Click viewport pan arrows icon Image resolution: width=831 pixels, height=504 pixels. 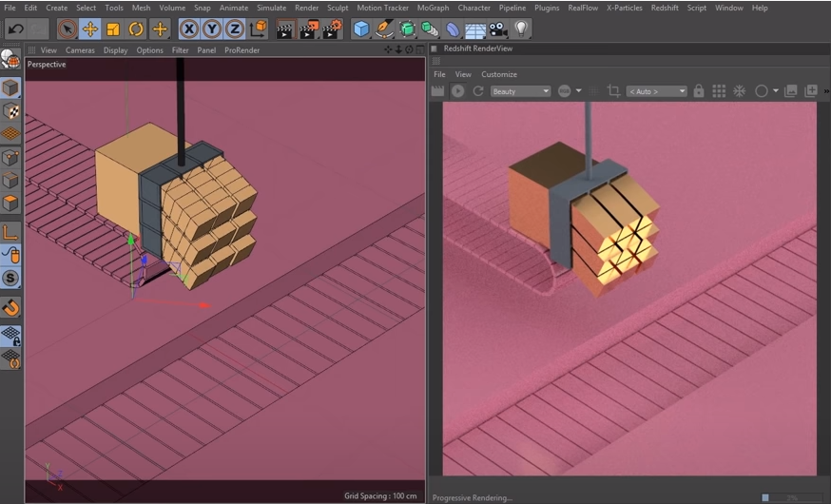pyautogui.click(x=389, y=49)
